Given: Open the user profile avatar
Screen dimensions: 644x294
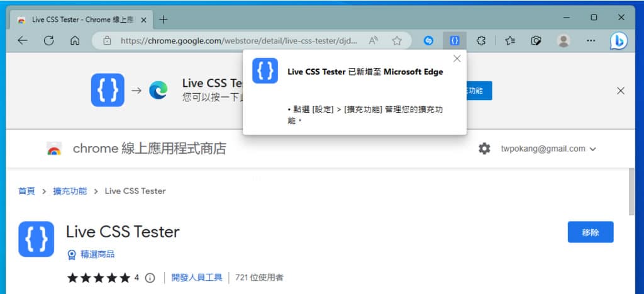Looking at the screenshot, I should point(563,41).
